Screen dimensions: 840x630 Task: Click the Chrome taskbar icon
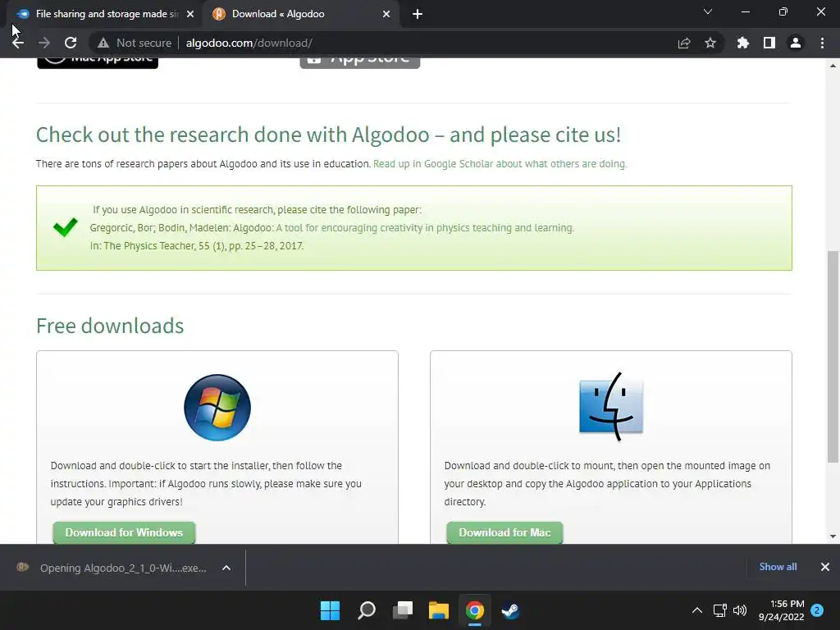pyautogui.click(x=475, y=610)
